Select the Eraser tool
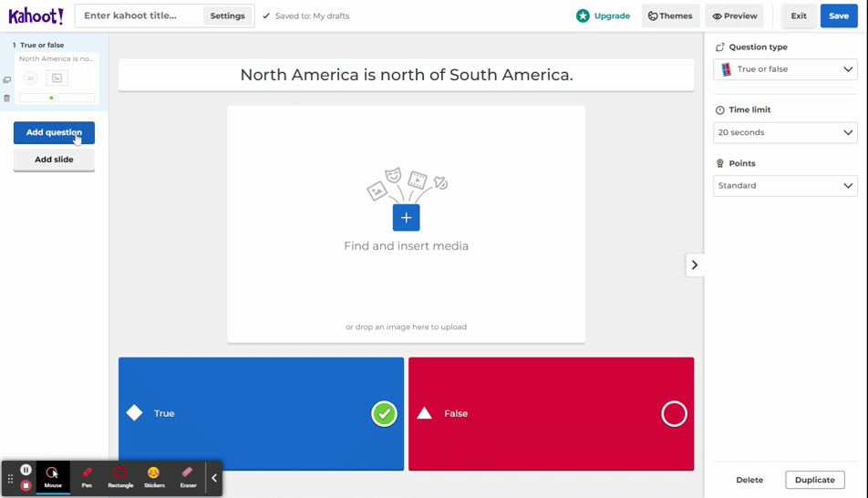868x498 pixels. click(188, 477)
